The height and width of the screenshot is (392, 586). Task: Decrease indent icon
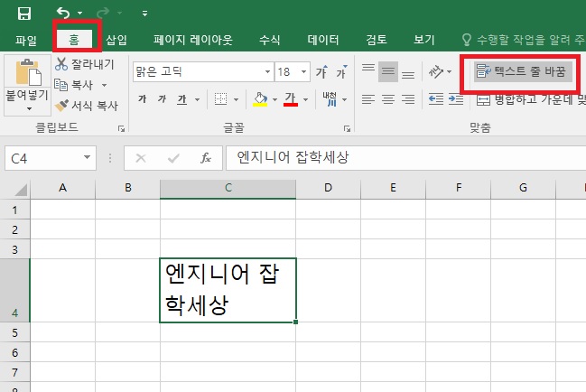[x=436, y=99]
